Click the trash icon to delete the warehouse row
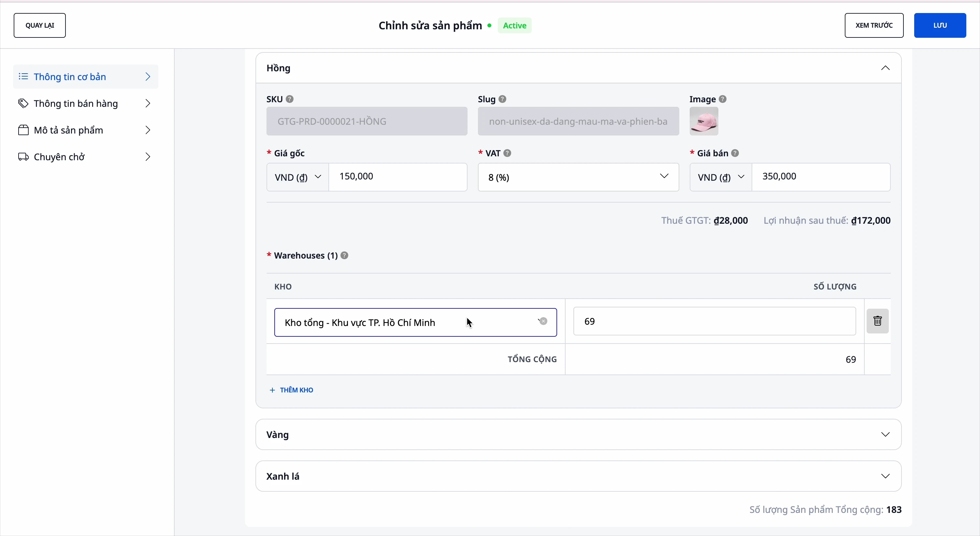Viewport: 980px width, 536px height. [x=877, y=321]
